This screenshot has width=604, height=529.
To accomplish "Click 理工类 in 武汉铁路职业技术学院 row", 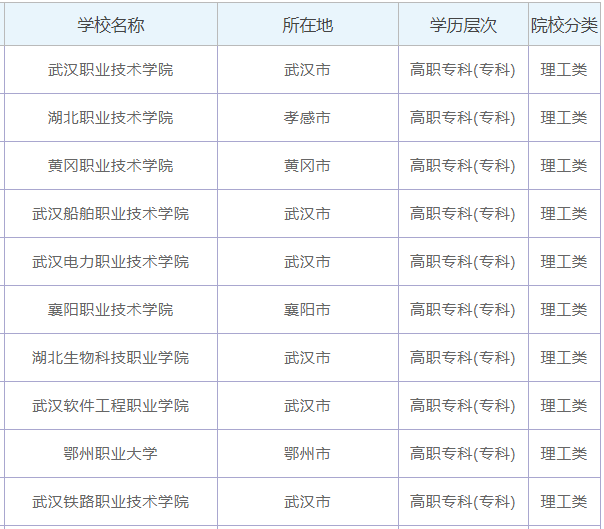I will tap(564, 502).
